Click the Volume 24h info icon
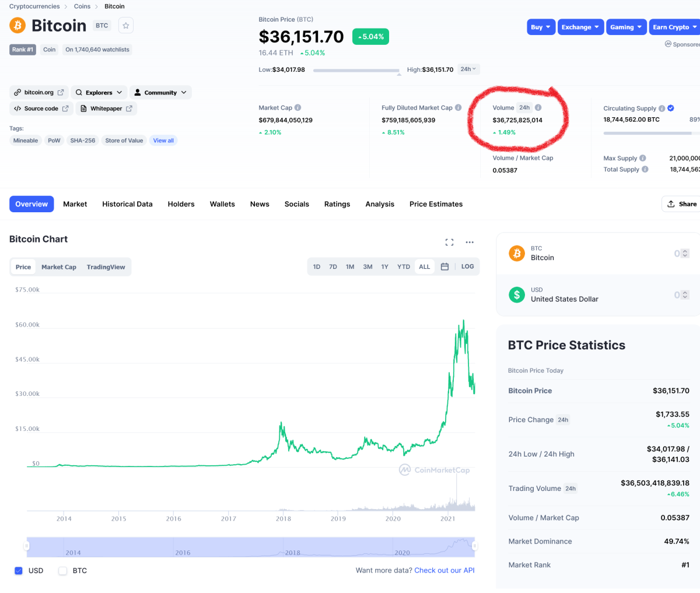Image resolution: width=700 pixels, height=593 pixels. pos(538,107)
